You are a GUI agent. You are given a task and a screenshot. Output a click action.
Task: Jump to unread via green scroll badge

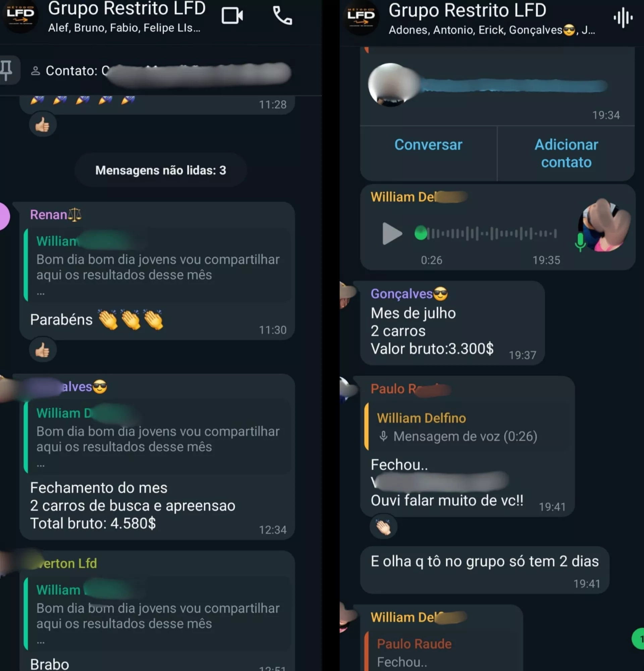pyautogui.click(x=638, y=638)
